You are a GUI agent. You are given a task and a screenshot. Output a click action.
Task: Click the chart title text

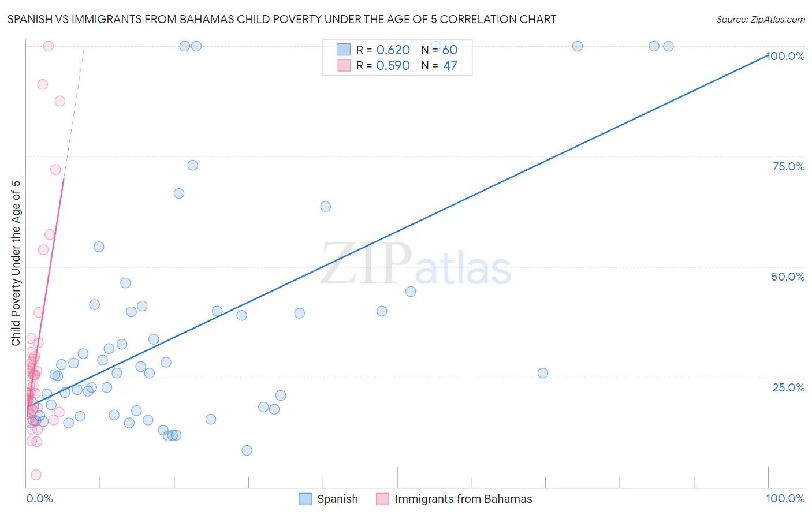click(x=282, y=19)
